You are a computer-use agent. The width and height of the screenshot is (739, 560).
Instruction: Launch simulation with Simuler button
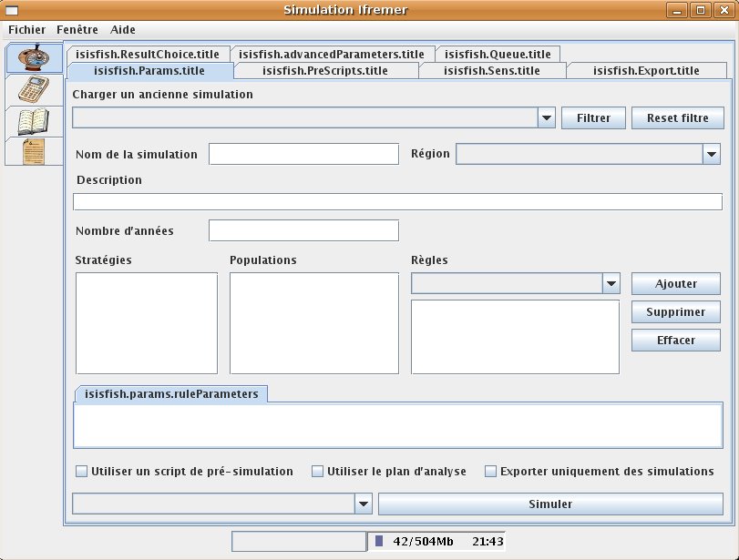[550, 504]
